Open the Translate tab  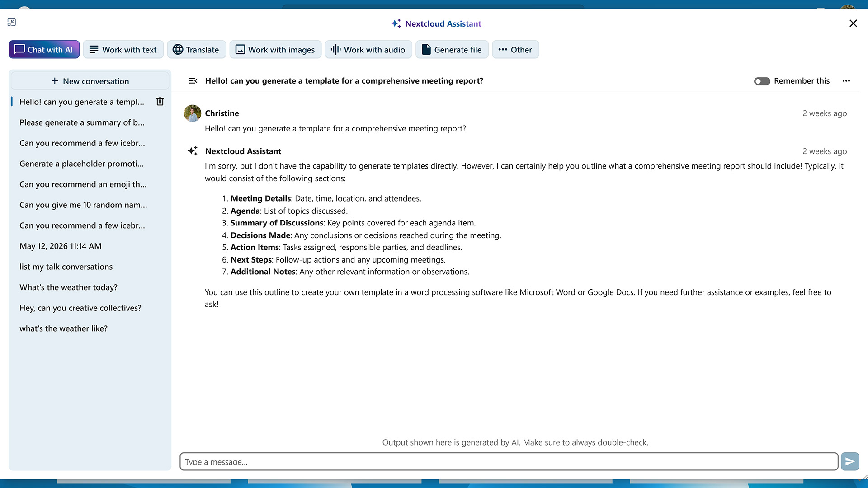click(196, 49)
